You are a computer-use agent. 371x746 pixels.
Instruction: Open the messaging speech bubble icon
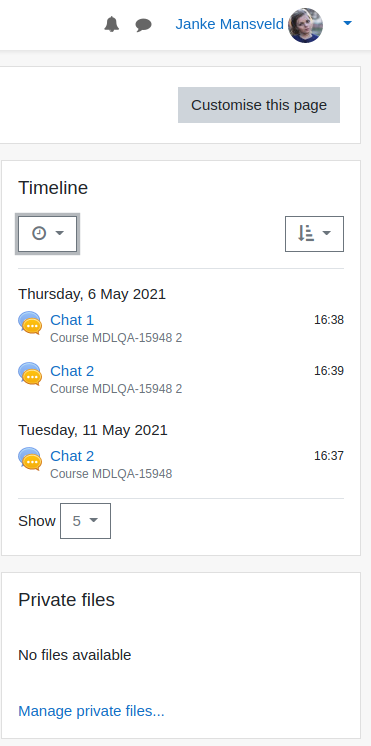143,25
